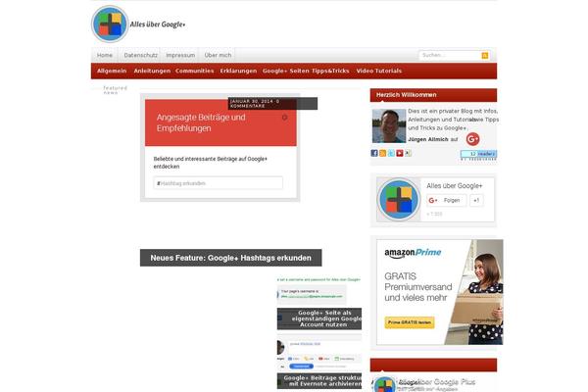Click the +1 button in Google+ badge
Viewport: 588px width, 392px height.
click(476, 200)
